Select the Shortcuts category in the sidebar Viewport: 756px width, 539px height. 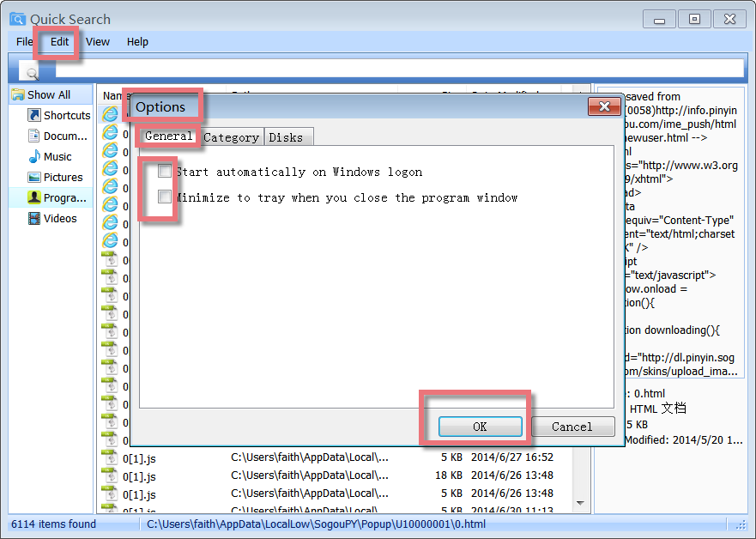pos(57,115)
